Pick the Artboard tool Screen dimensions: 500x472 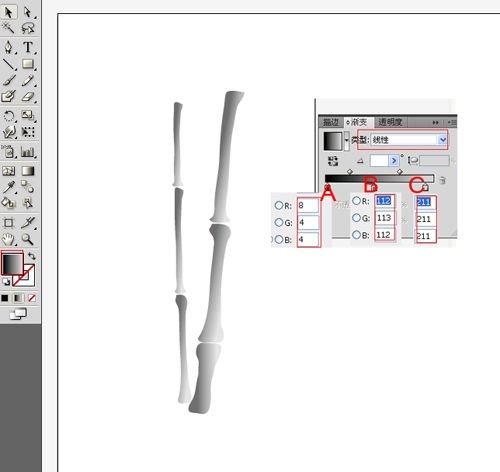8,222
